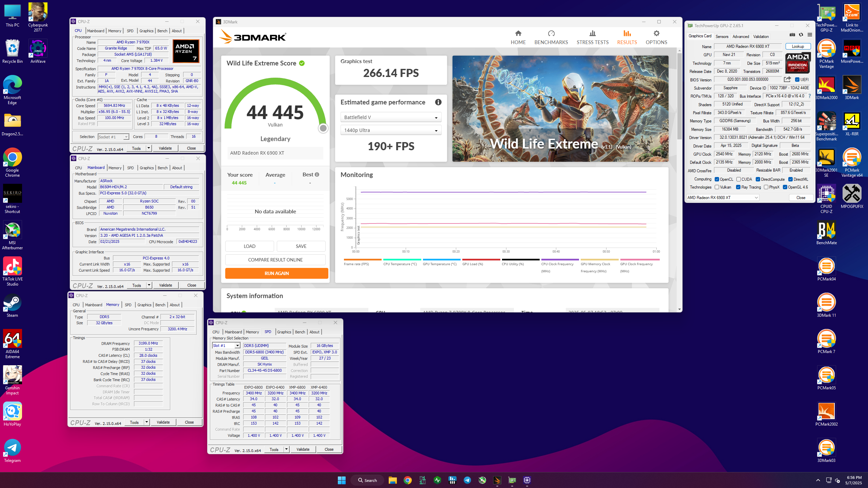
Task: Toggle OpenGL 4.6 checkbox in GPU-Z
Action: point(785,187)
